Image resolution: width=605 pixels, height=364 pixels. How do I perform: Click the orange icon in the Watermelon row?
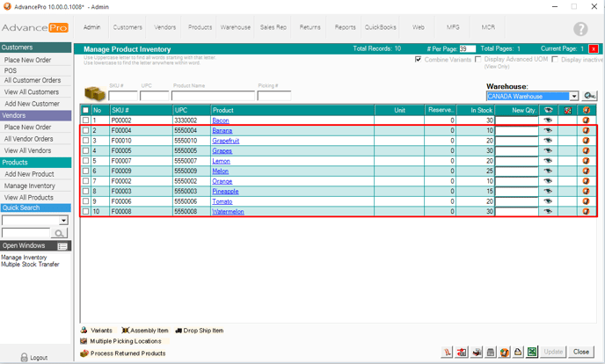pyautogui.click(x=587, y=211)
